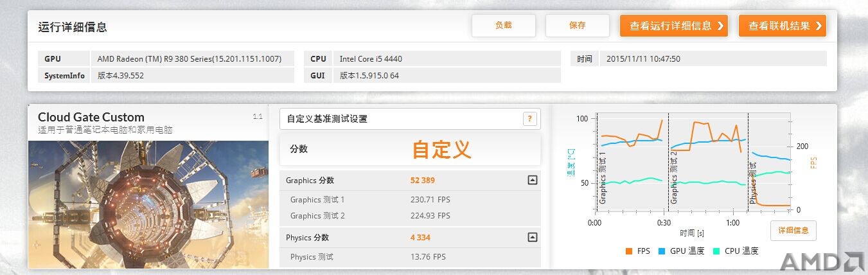Viewport: 868px width, 275px height.
Task: Toggle the CPU 温度 legend swatch
Action: click(717, 251)
